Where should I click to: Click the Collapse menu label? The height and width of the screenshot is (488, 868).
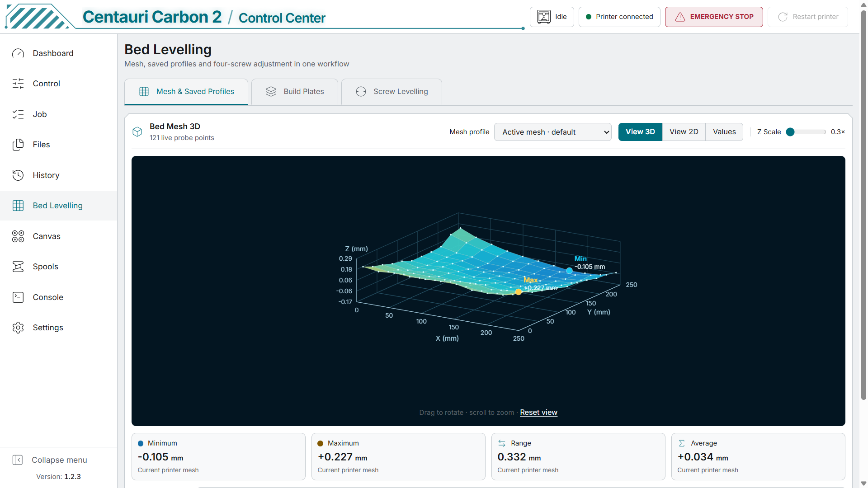coord(59,460)
